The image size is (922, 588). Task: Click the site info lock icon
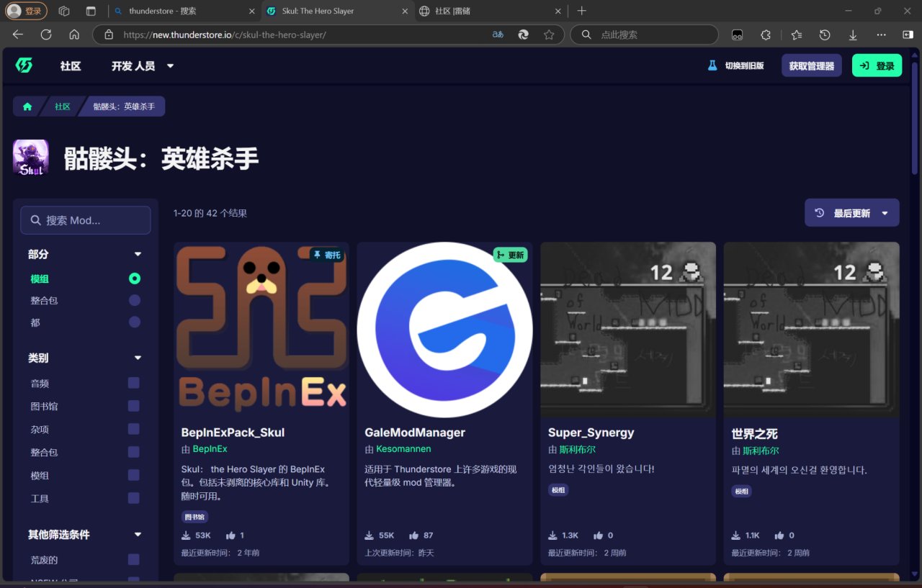tap(109, 35)
